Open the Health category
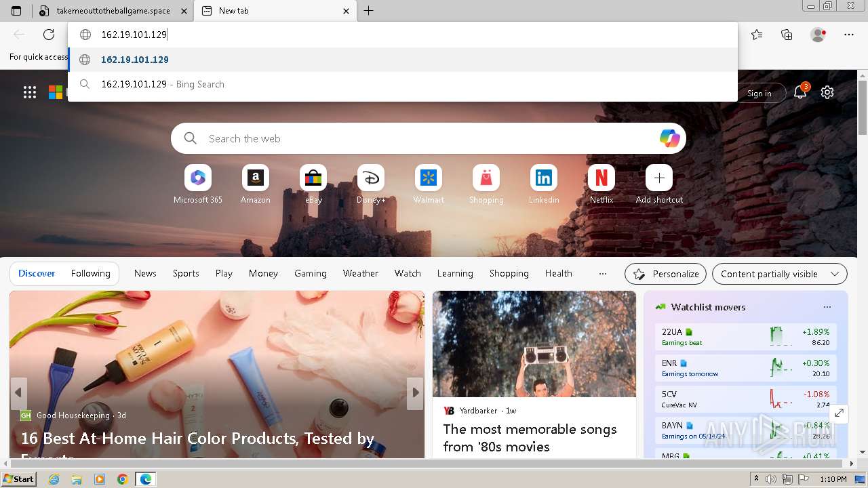Image resolution: width=868 pixels, height=488 pixels. (x=559, y=274)
